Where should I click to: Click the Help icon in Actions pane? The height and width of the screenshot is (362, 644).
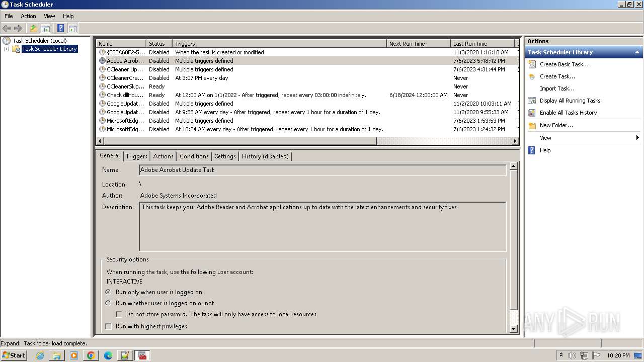click(532, 150)
